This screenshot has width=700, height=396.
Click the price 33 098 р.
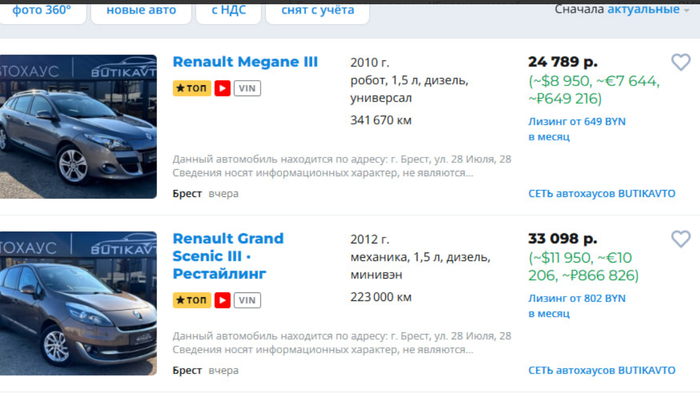(x=562, y=238)
